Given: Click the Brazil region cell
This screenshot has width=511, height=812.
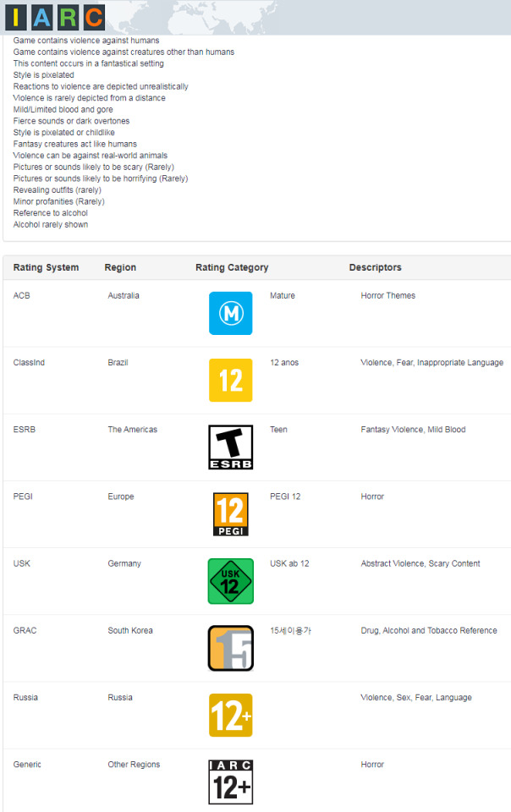Looking at the screenshot, I should click(x=118, y=363).
